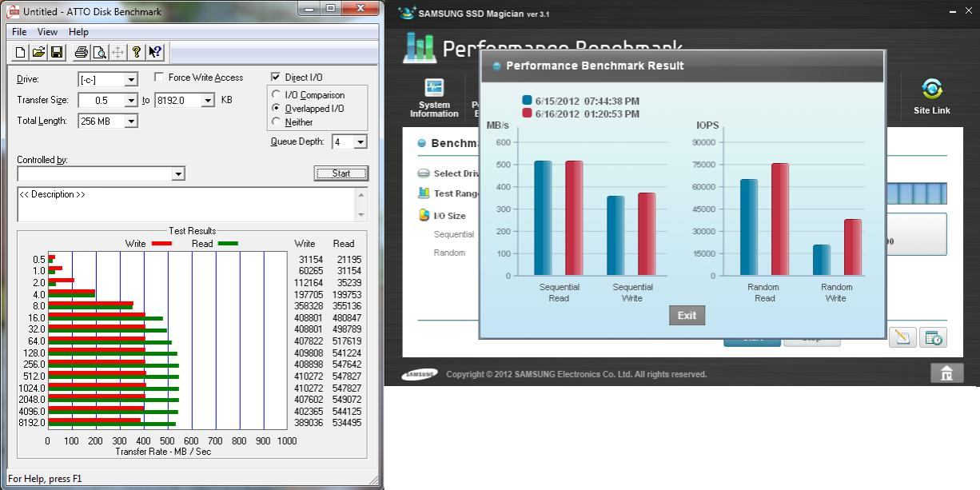Open System Information in Samsung Magician
This screenshot has width=980, height=490.
click(434, 98)
